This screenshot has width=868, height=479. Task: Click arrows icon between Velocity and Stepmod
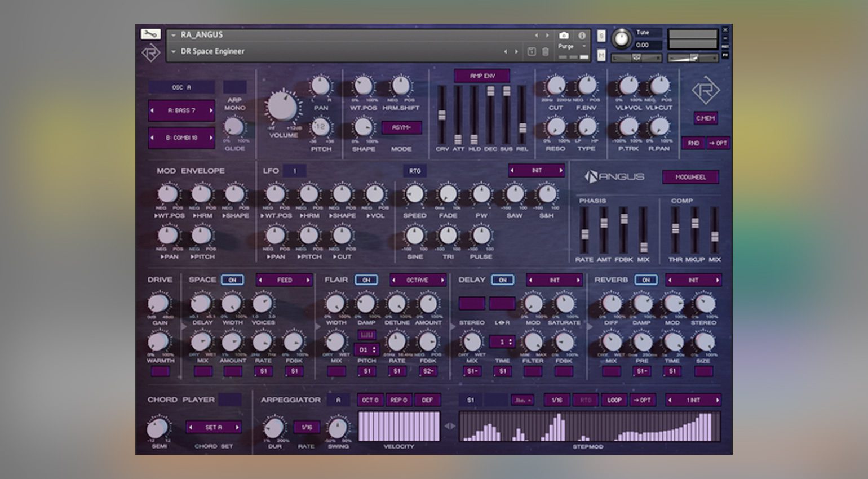(449, 426)
